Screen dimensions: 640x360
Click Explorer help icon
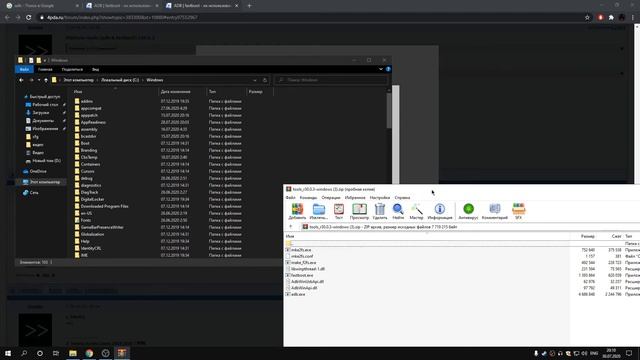click(x=388, y=69)
